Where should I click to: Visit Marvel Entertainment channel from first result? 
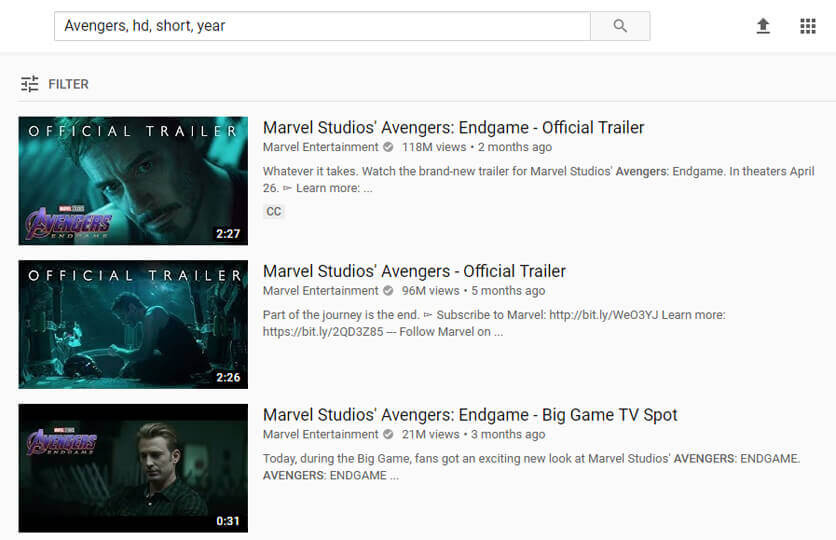click(x=320, y=147)
